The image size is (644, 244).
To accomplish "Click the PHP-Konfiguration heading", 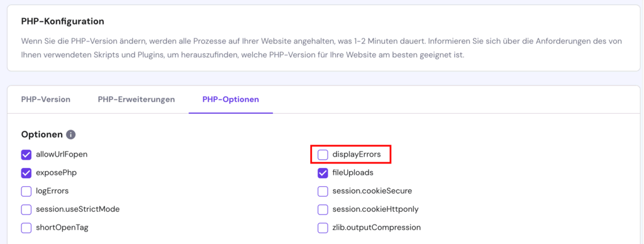I will tap(62, 21).
